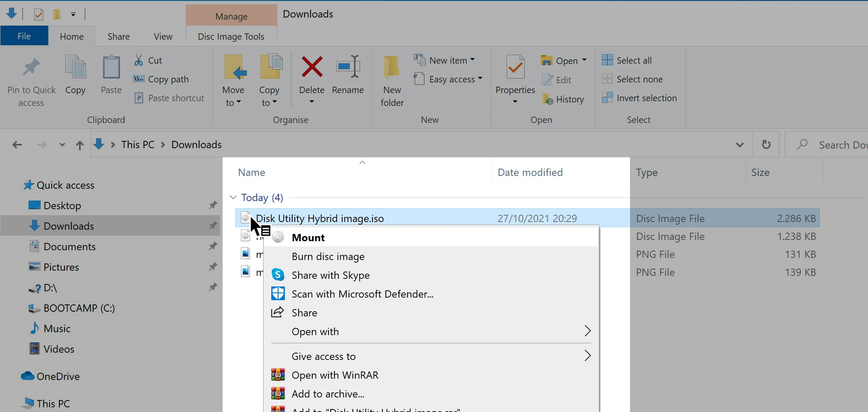Create a New folder from ribbon
Screen dimensions: 868x412
[392, 81]
